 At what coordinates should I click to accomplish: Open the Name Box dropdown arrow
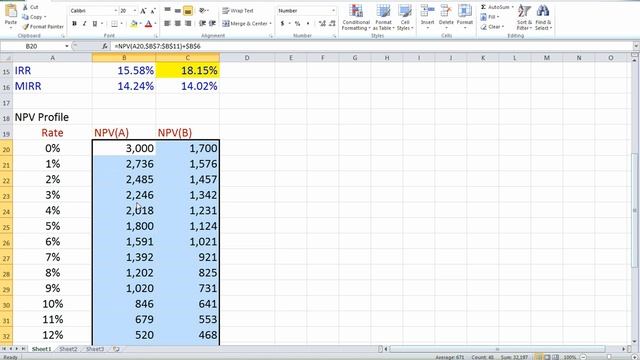click(67, 46)
